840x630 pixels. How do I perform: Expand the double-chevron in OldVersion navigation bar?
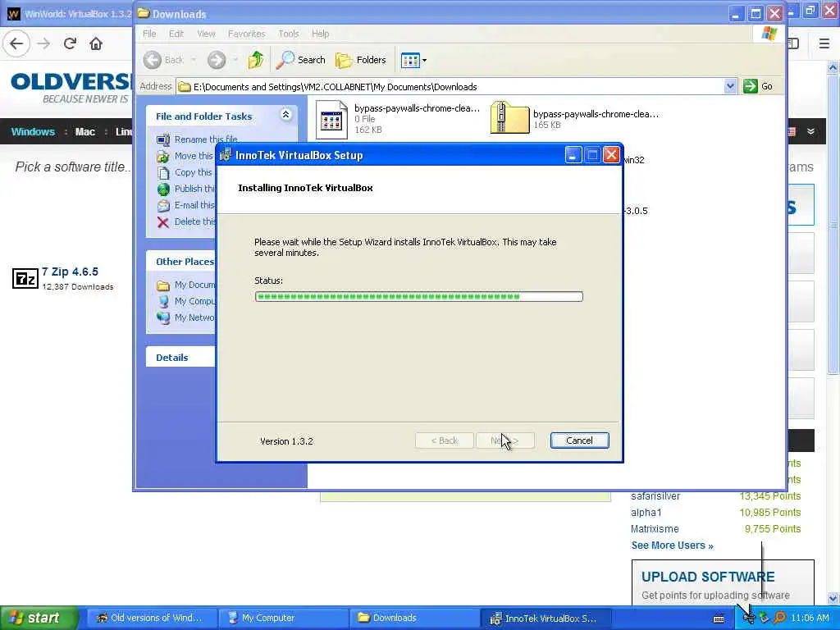pos(810,132)
